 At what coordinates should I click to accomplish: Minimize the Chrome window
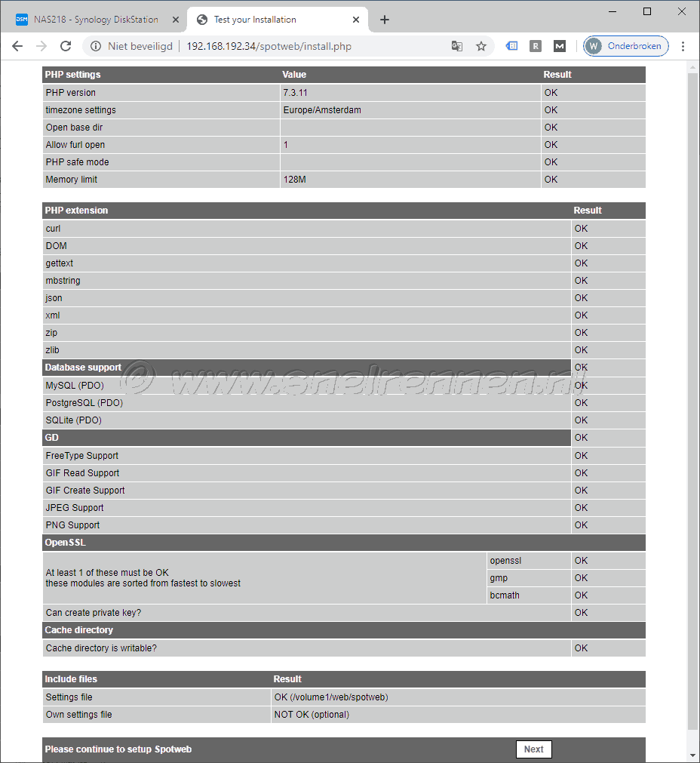click(612, 11)
